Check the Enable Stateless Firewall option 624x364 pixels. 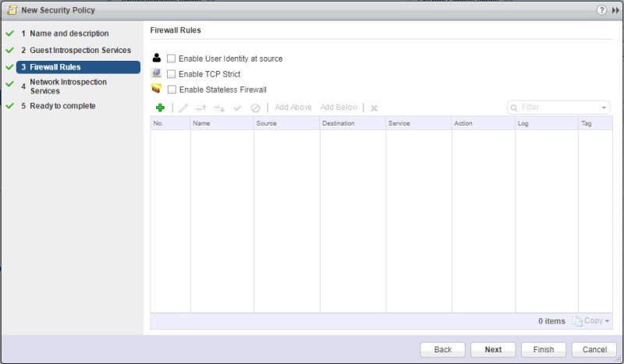[172, 90]
